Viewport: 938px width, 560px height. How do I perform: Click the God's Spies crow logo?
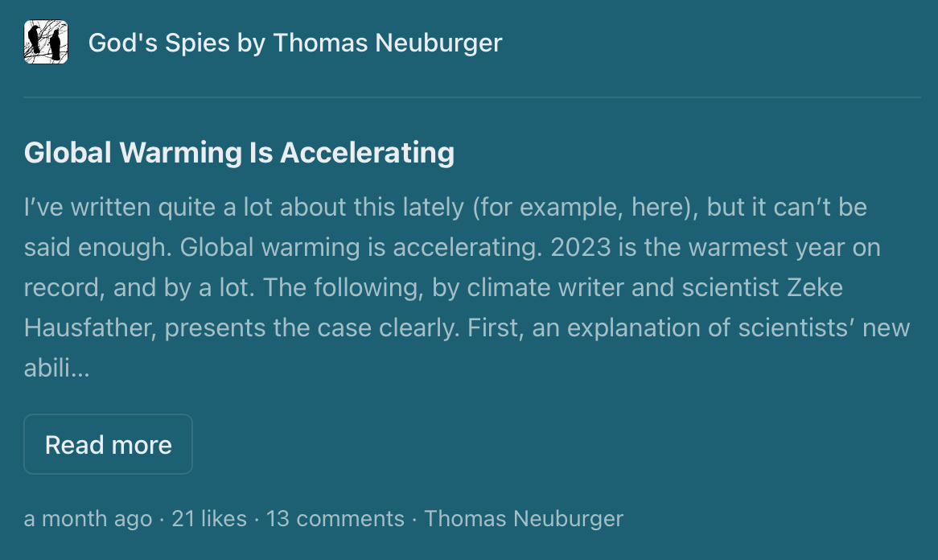pyautogui.click(x=46, y=43)
